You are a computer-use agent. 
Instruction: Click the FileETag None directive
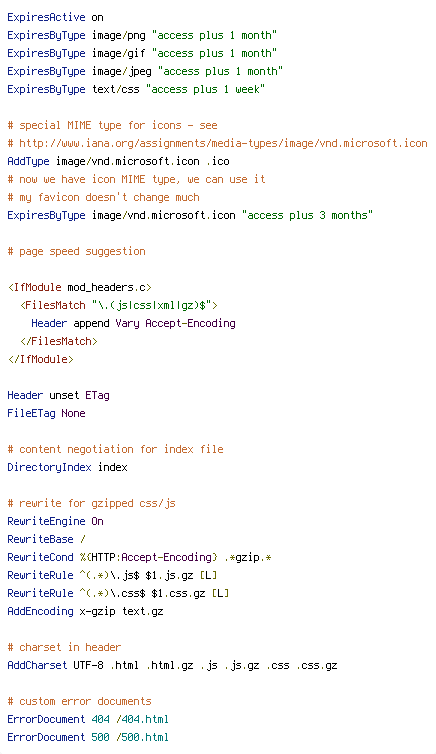(x=46, y=414)
